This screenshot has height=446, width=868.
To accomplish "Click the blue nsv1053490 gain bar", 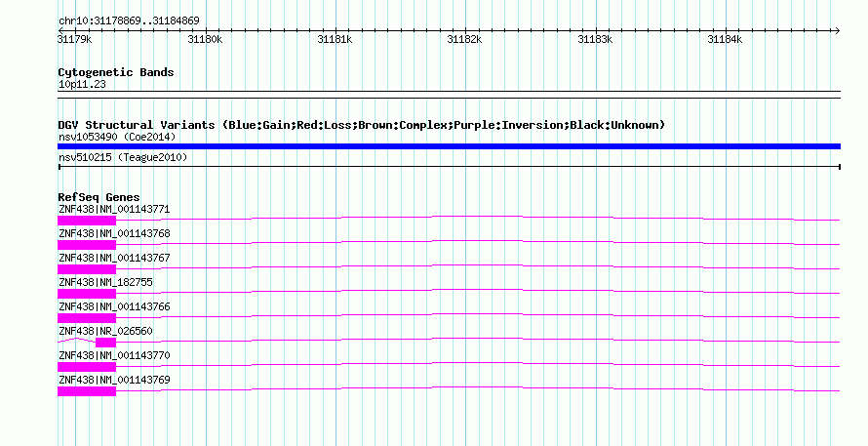I will coord(449,146).
